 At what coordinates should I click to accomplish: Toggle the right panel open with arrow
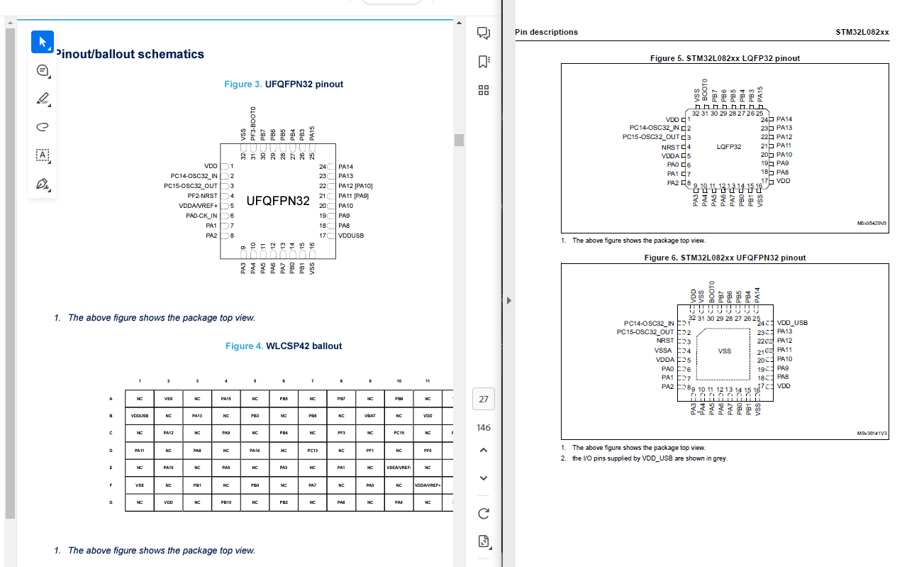tap(508, 300)
